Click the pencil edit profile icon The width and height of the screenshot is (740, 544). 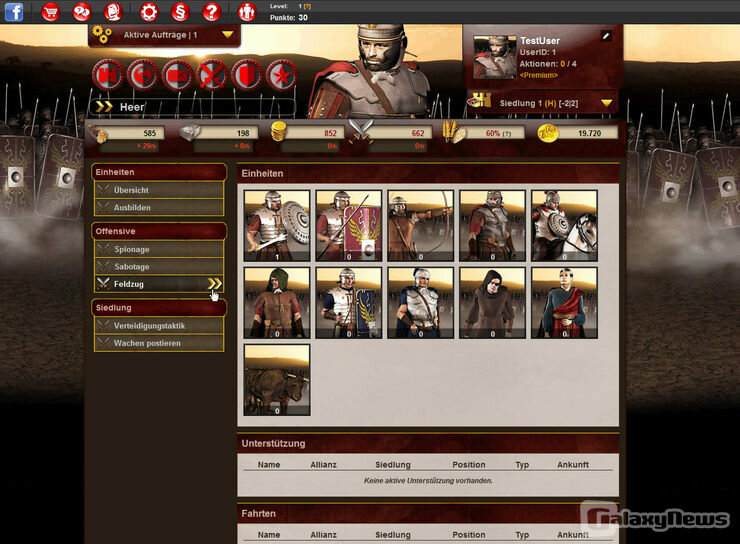(x=606, y=36)
